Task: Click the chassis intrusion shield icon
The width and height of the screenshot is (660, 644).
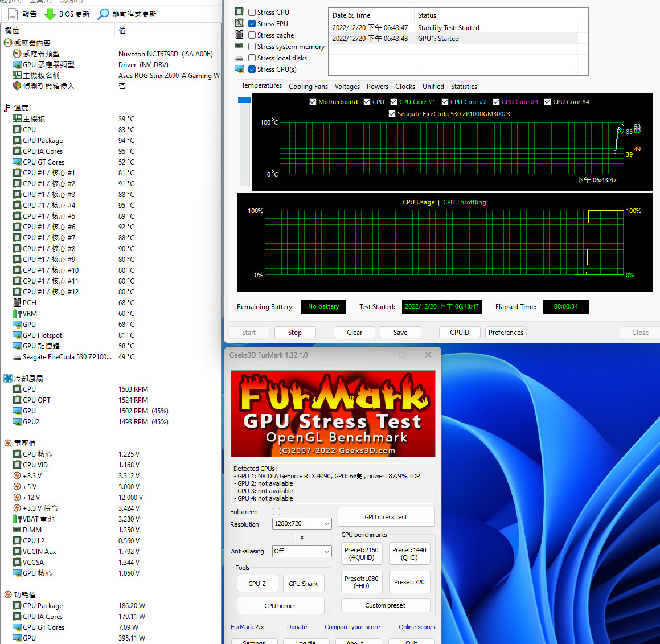Action: pyautogui.click(x=17, y=86)
